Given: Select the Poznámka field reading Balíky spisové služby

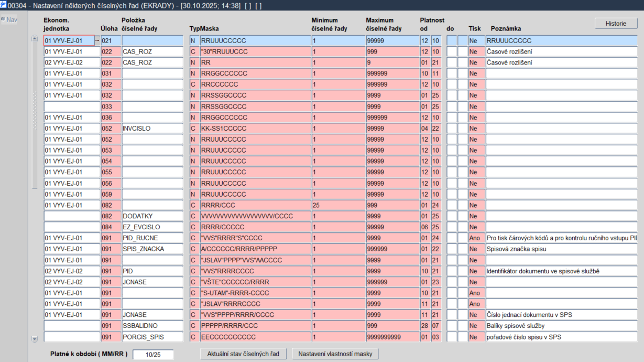Looking at the screenshot, I should click(561, 325).
